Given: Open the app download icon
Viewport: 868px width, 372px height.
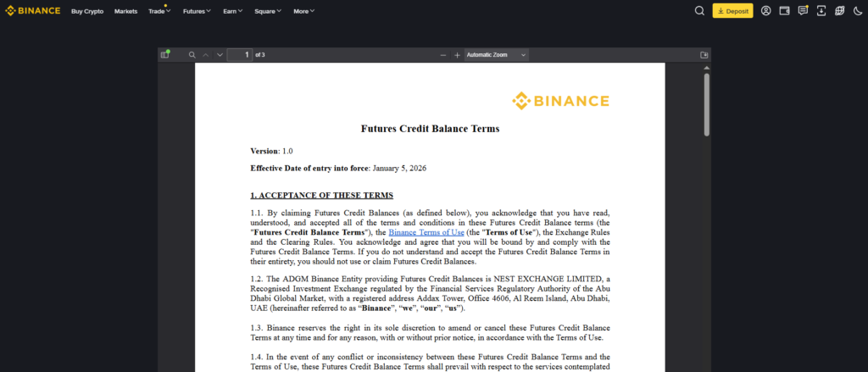Looking at the screenshot, I should click(x=821, y=10).
